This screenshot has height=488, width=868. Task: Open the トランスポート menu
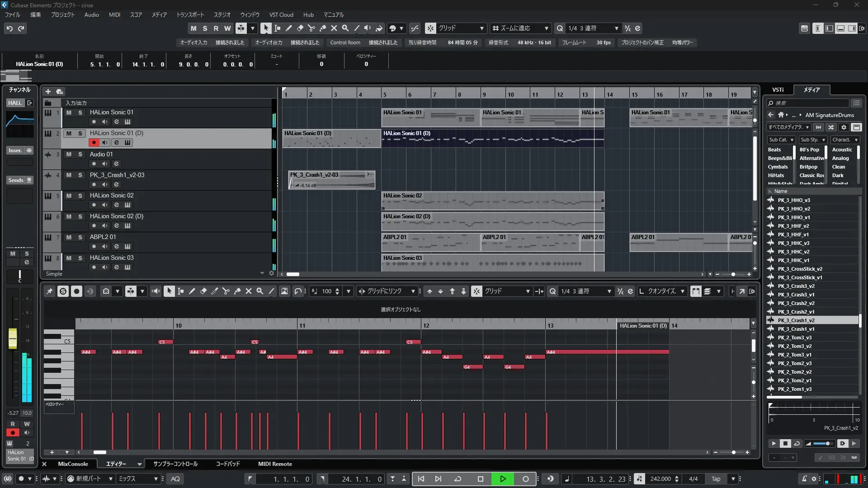pyautogui.click(x=190, y=14)
